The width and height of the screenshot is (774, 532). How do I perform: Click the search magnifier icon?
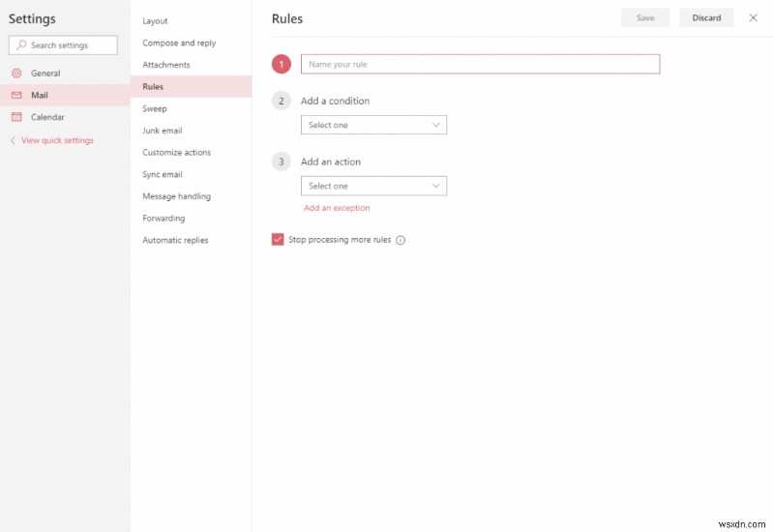[x=21, y=44]
